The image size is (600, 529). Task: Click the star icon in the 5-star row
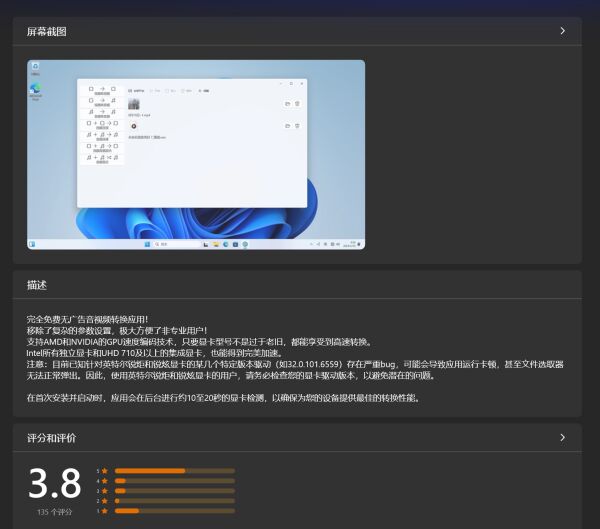105,471
